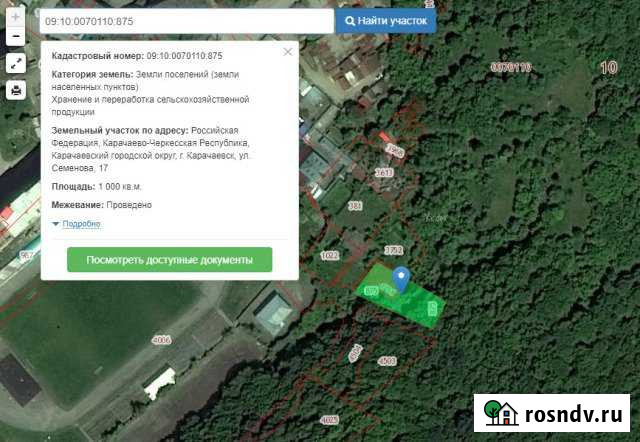
Task: Expand the Подробно details section
Action: [x=56, y=224]
